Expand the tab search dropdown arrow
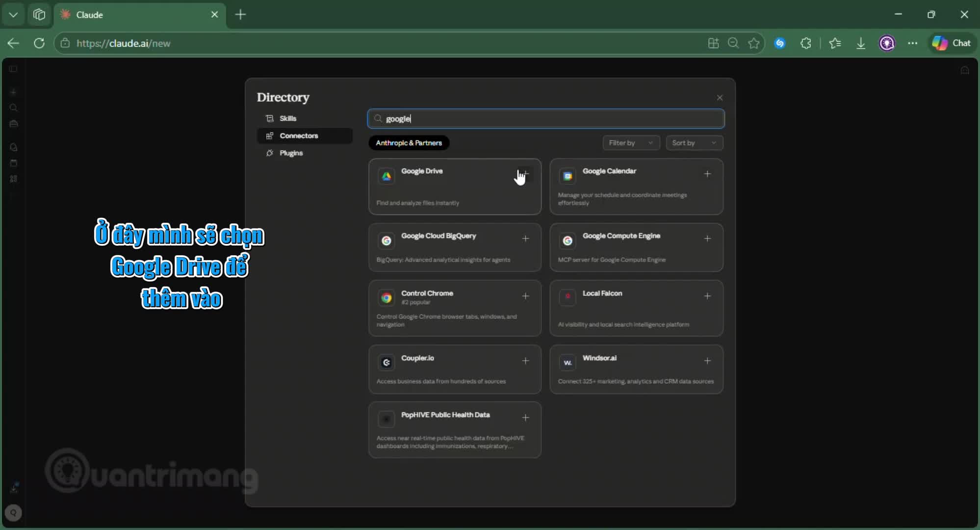 point(13,15)
